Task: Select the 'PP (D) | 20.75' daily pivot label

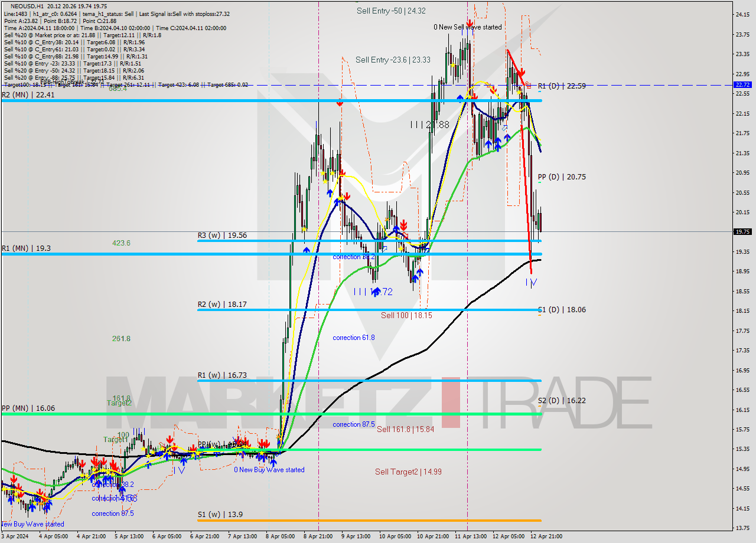Action: [x=562, y=177]
